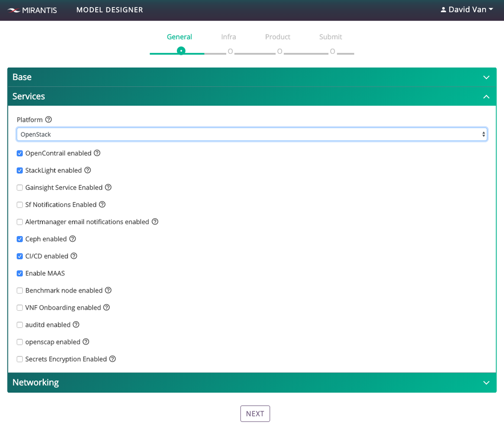The height and width of the screenshot is (428, 504).
Task: Open the David Van account menu
Action: click(466, 9)
